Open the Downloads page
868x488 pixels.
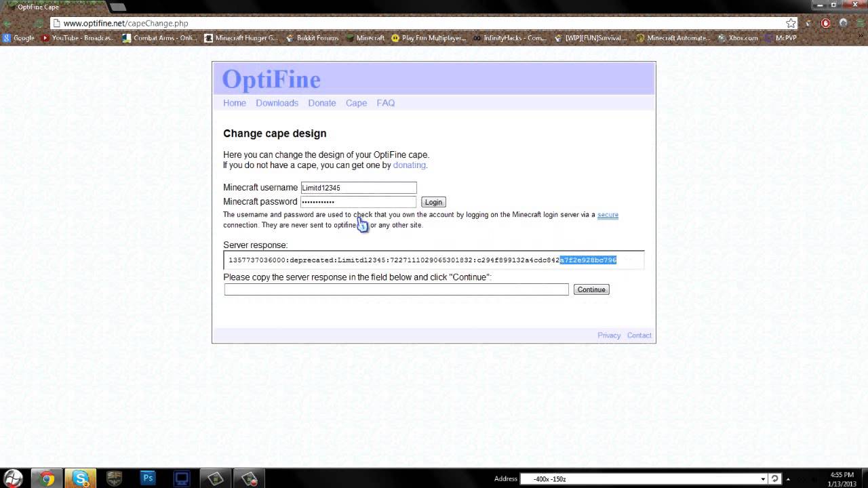(277, 103)
